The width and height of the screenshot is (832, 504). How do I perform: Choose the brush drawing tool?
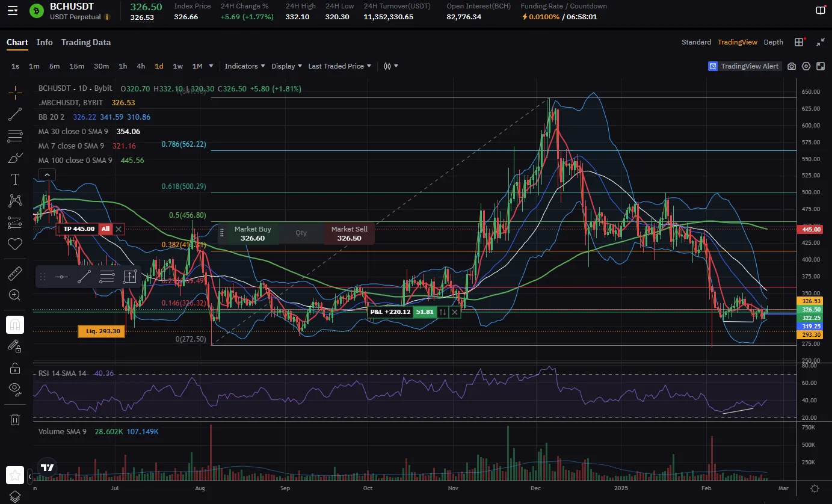[15, 158]
